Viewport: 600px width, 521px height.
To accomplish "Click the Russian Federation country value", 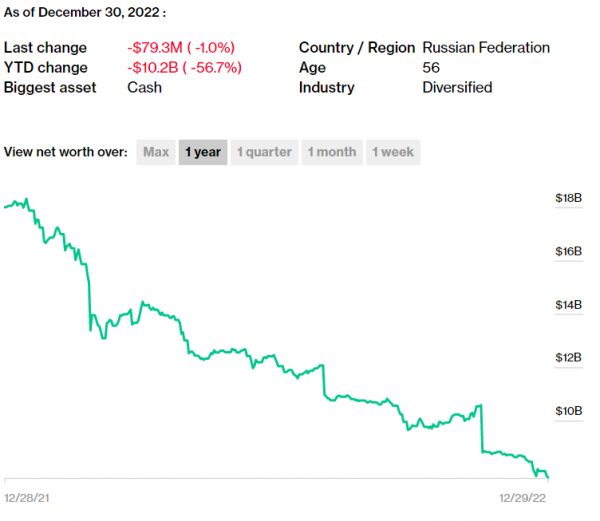I will [x=486, y=48].
